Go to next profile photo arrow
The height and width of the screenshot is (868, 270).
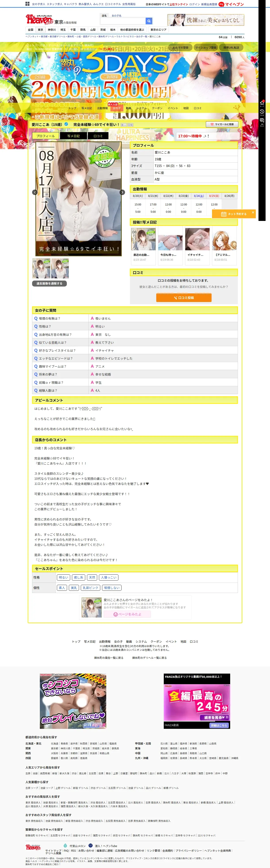pyautogui.click(x=122, y=192)
